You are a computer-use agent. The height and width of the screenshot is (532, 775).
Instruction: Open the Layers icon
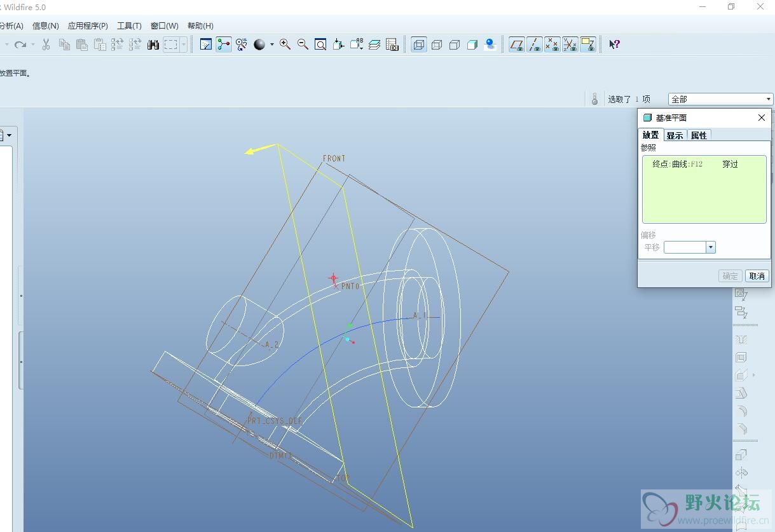coord(374,44)
